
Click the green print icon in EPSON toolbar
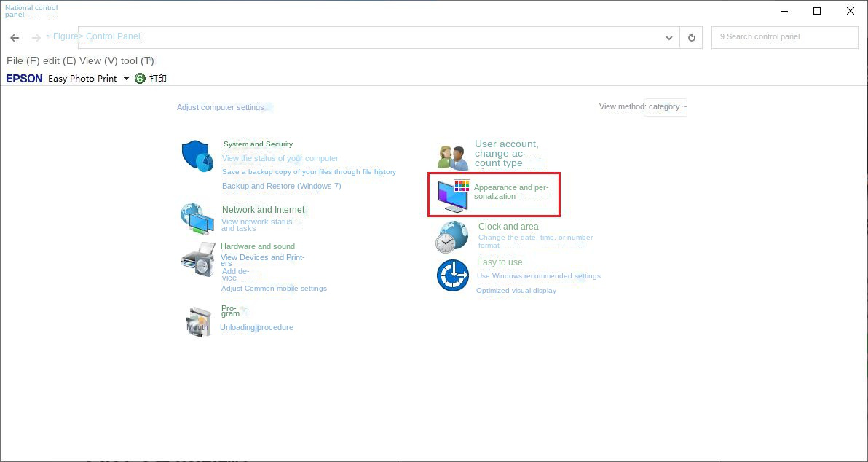(141, 78)
